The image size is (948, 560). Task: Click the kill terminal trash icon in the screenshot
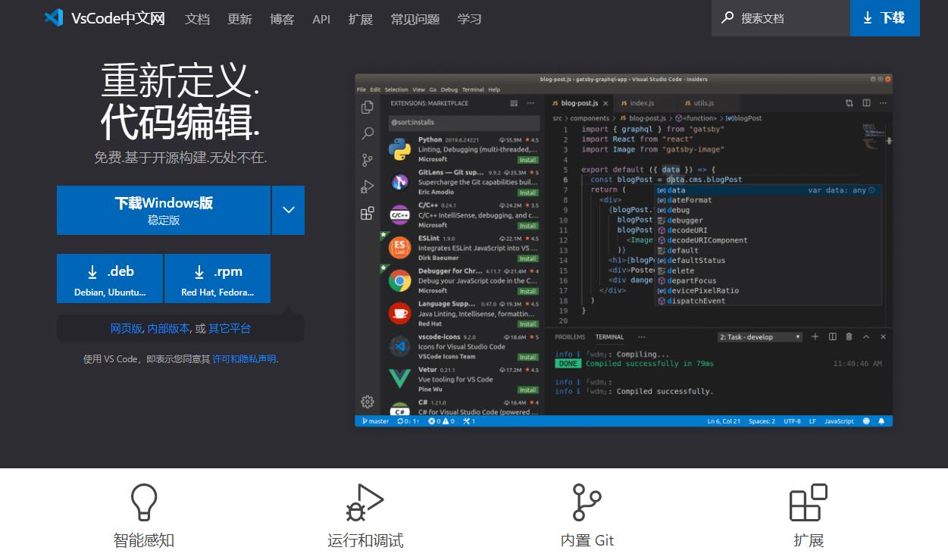(x=849, y=336)
